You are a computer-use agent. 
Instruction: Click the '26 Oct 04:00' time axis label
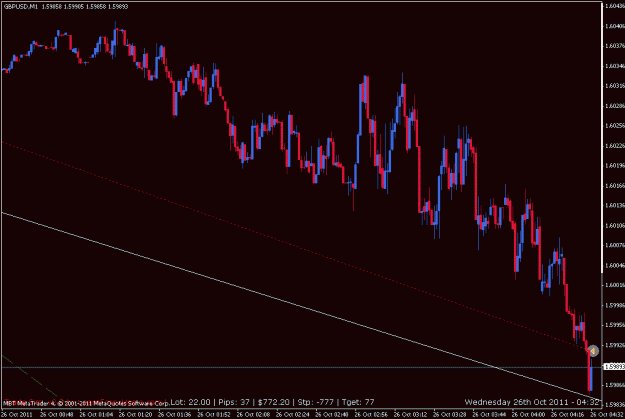[528, 415]
